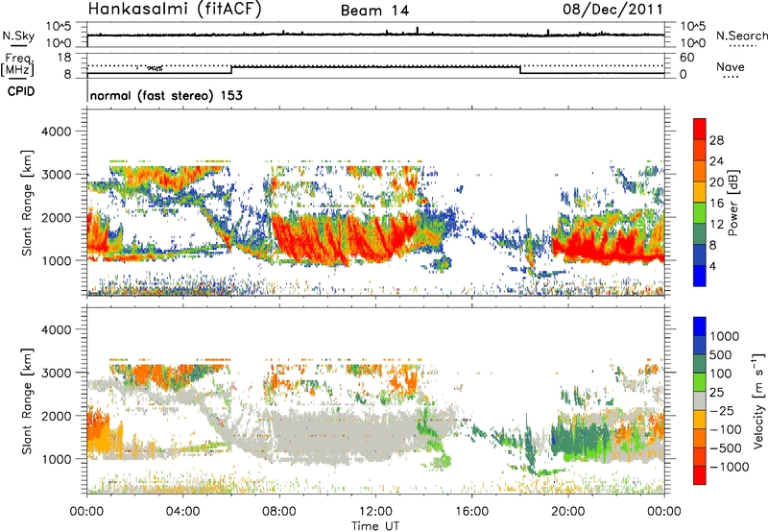Click the "4000" range label of velocity panel
This screenshot has width=768, height=532.
tap(56, 329)
